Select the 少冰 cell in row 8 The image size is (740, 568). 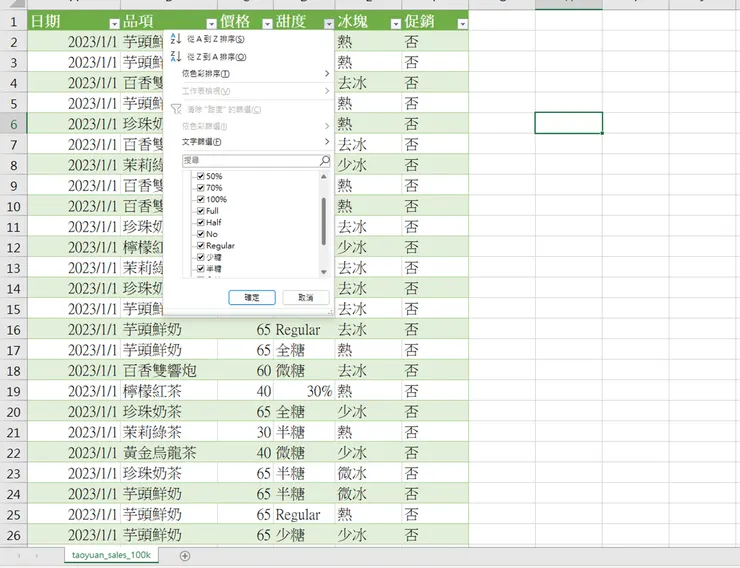(368, 165)
